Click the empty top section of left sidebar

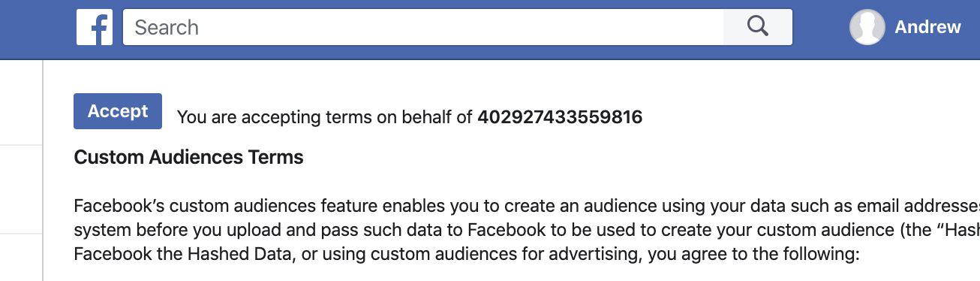(21, 102)
